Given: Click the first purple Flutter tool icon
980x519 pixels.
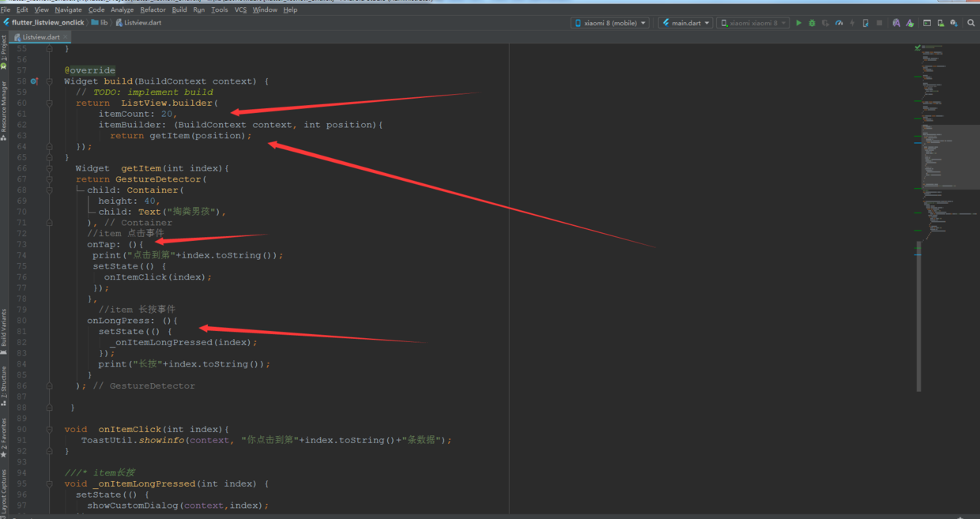Looking at the screenshot, I should pos(896,23).
